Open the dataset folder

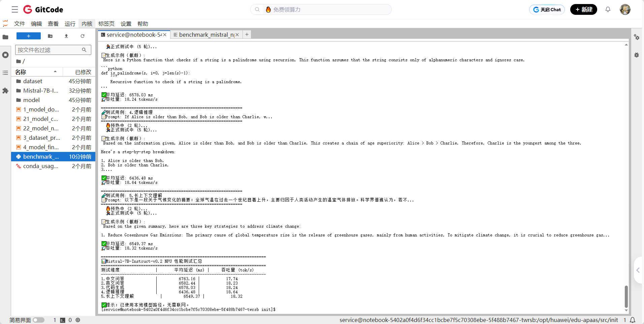tap(53, 81)
